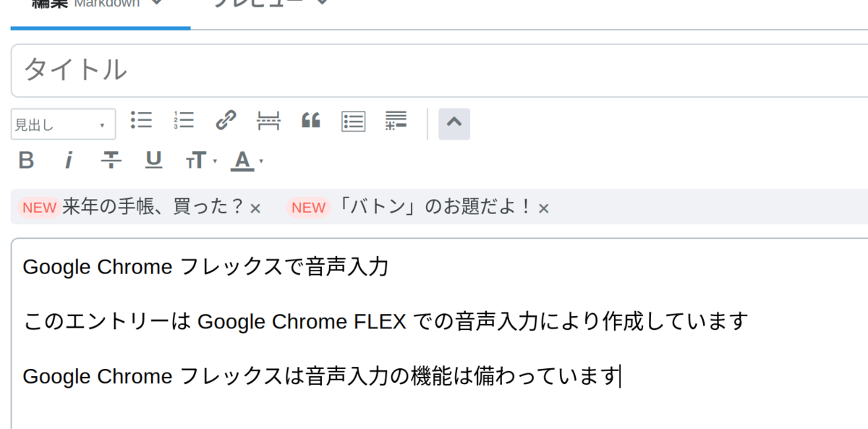Open the 見出し heading dropdown
Screen dimensions: 868x429
[x=63, y=124]
